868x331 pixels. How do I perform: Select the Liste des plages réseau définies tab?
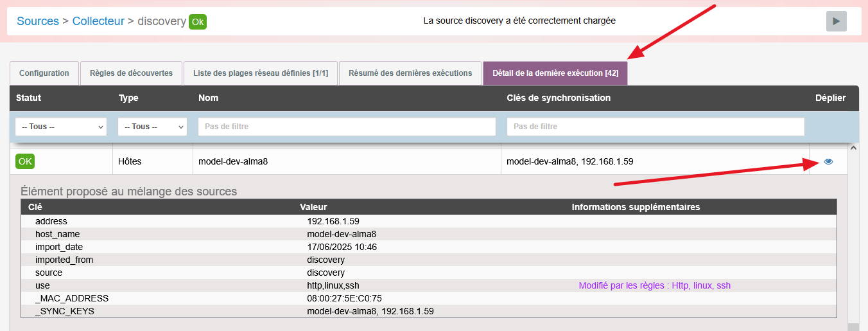coord(261,73)
